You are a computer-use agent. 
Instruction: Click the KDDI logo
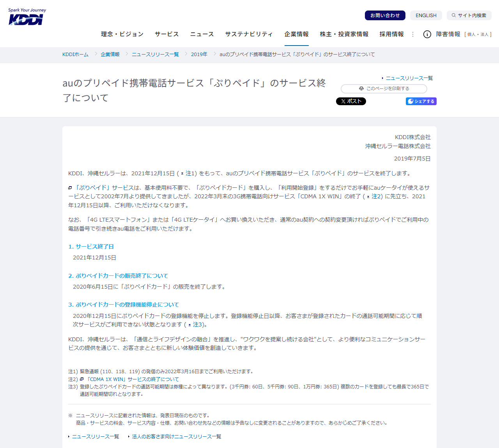(x=27, y=16)
